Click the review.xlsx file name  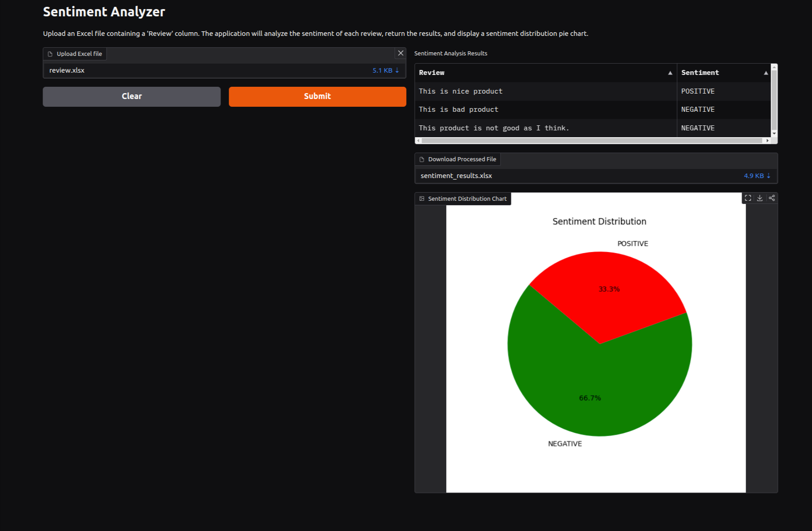point(67,70)
